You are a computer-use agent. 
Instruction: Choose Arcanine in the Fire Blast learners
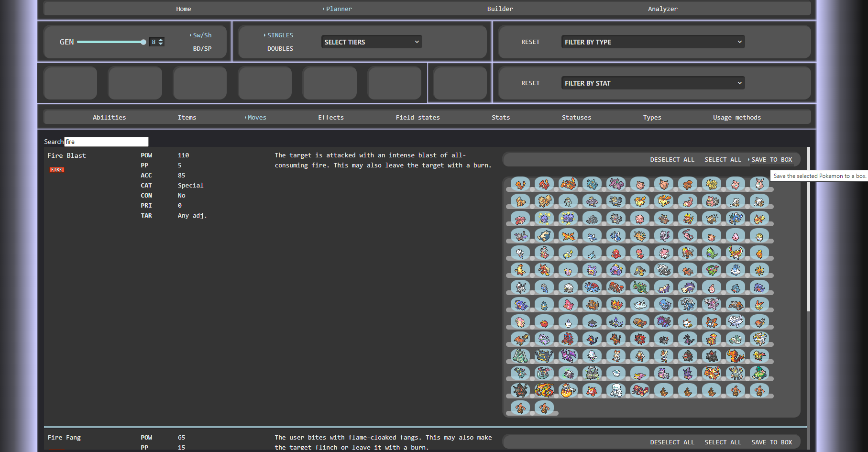tap(544, 201)
